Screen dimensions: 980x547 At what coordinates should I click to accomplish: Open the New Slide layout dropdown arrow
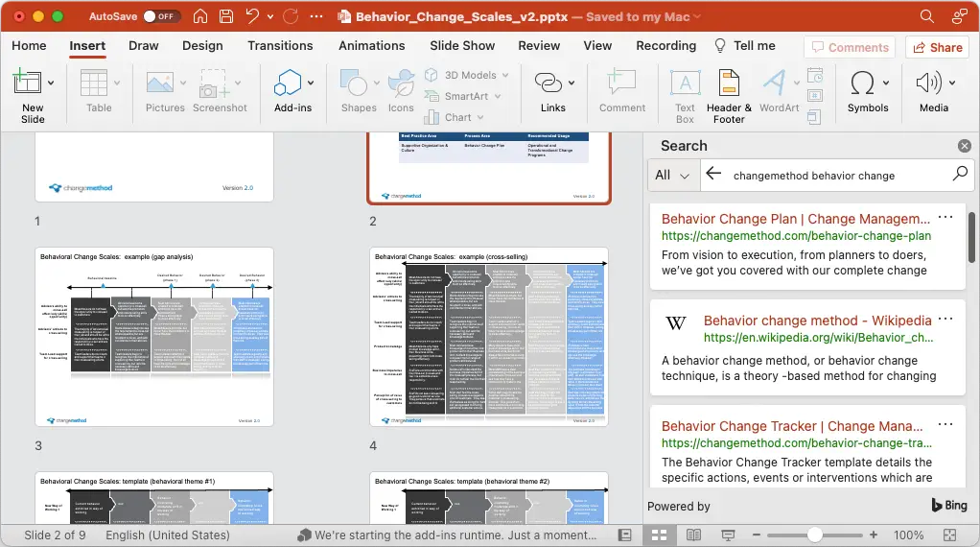pos(51,83)
